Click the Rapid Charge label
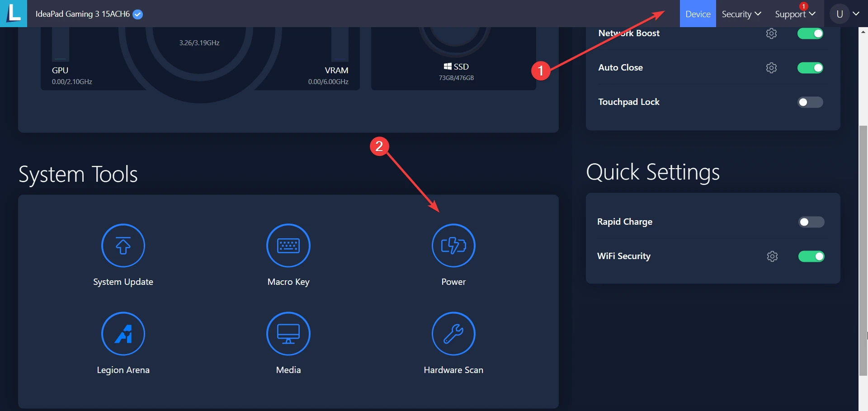868x411 pixels. click(x=625, y=222)
